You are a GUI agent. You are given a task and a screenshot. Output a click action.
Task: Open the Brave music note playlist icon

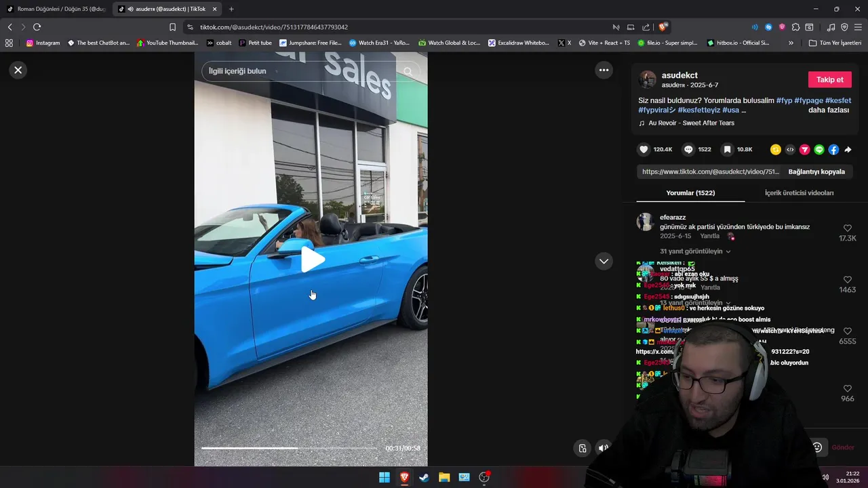click(831, 27)
